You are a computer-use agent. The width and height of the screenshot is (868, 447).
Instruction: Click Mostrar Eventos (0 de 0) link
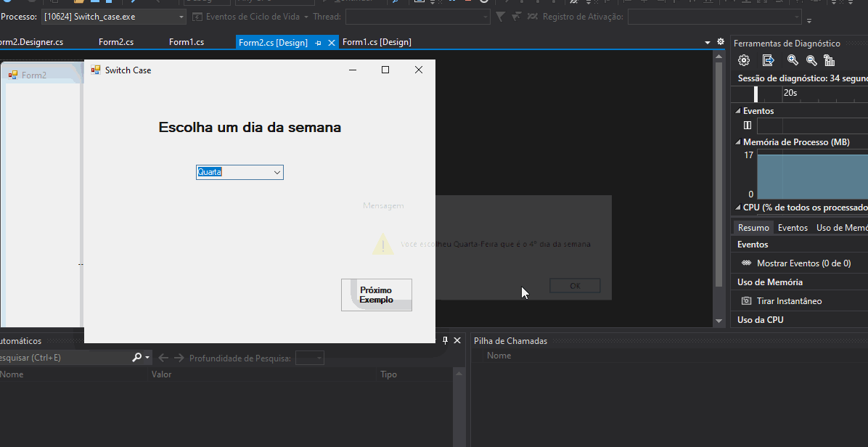pyautogui.click(x=804, y=263)
